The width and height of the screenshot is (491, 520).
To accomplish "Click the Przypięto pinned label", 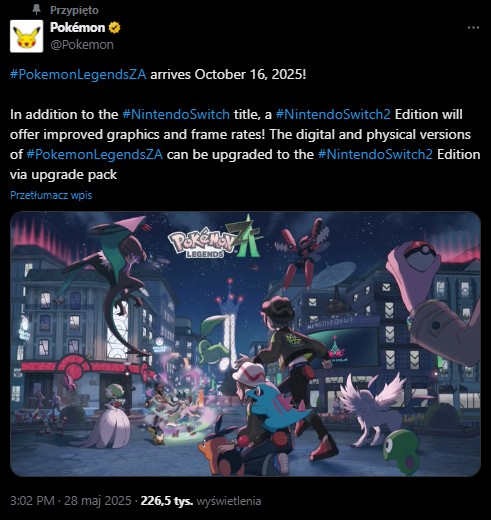I will pos(74,10).
